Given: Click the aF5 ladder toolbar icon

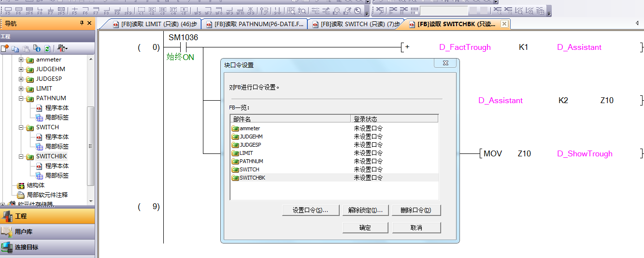Looking at the screenshot, I should pos(197,11).
